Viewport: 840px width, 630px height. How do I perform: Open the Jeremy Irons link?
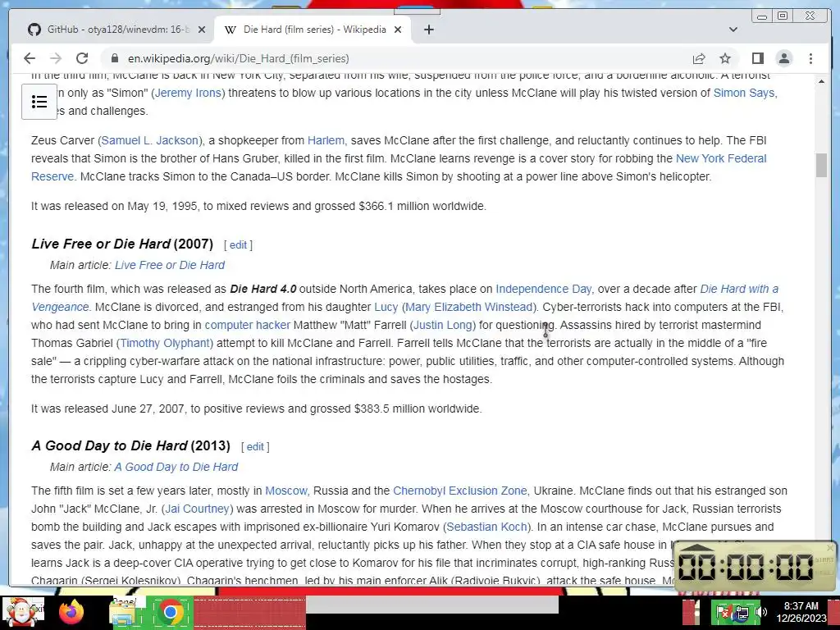(x=188, y=93)
